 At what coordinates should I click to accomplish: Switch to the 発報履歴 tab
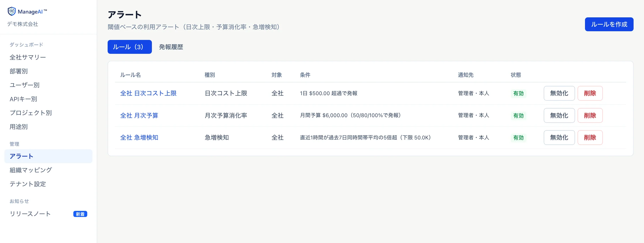[x=171, y=47]
